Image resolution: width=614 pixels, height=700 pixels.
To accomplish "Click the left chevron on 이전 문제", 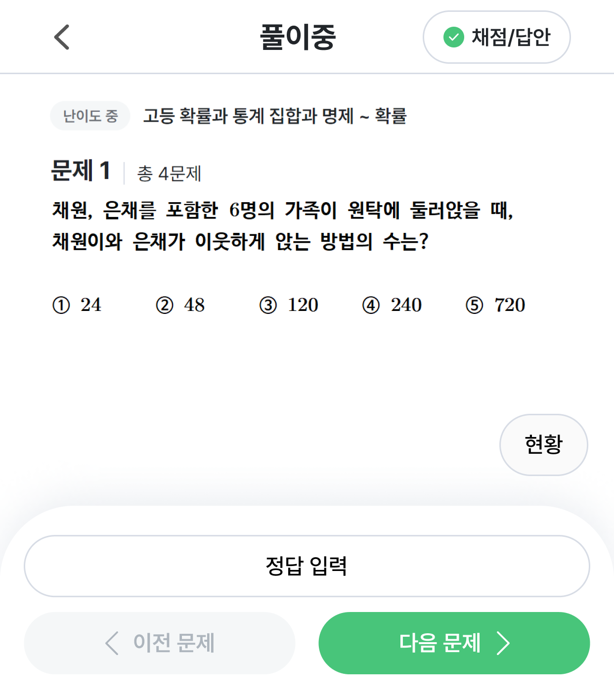I will [x=112, y=643].
